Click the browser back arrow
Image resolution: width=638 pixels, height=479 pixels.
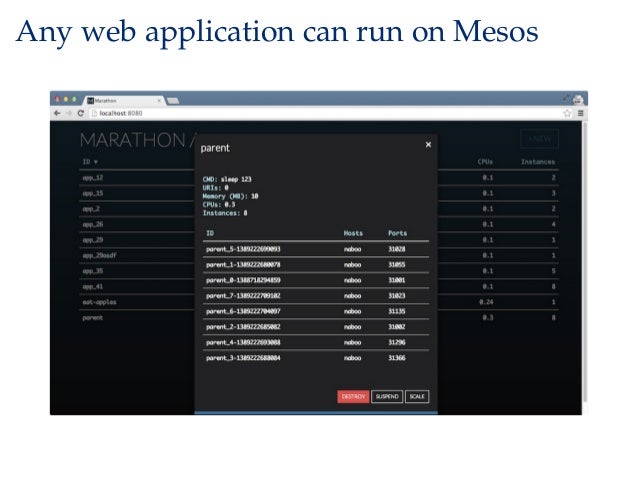pos(57,113)
